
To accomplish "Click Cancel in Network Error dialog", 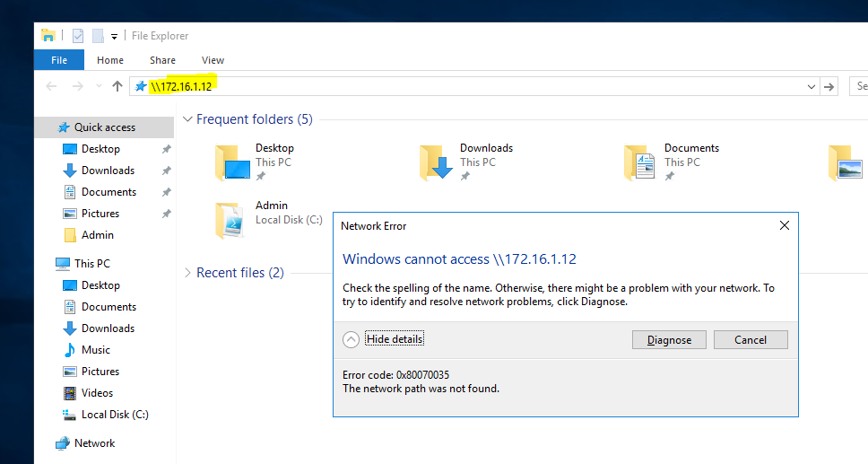I will pyautogui.click(x=751, y=340).
